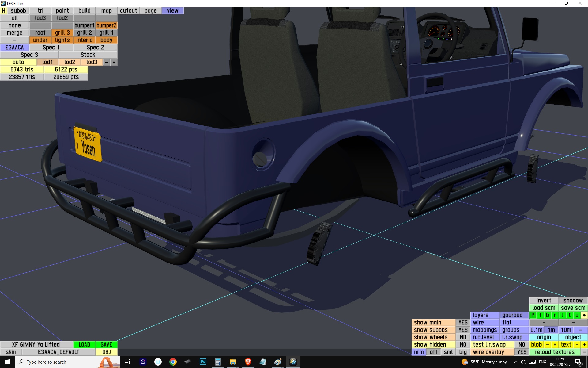Select the E3AACA_DEFAULT skin name field
Viewport: 588px width, 368px height.
pos(58,352)
